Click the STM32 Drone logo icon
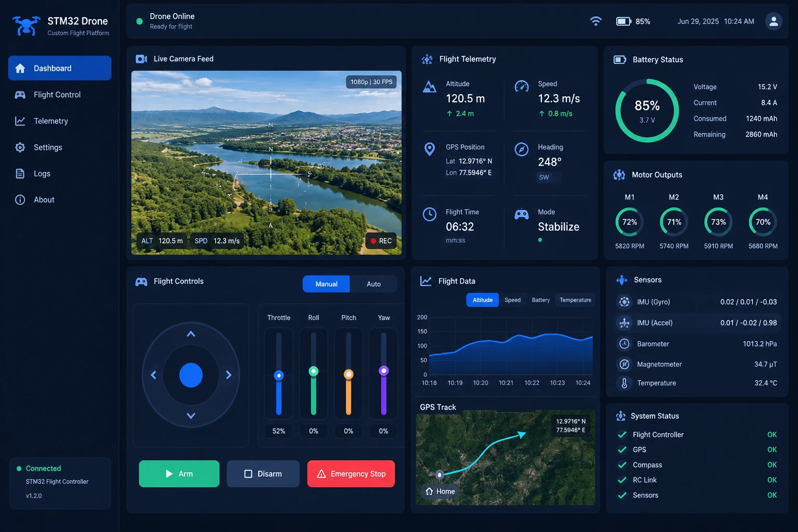This screenshot has width=798, height=532. point(26,25)
